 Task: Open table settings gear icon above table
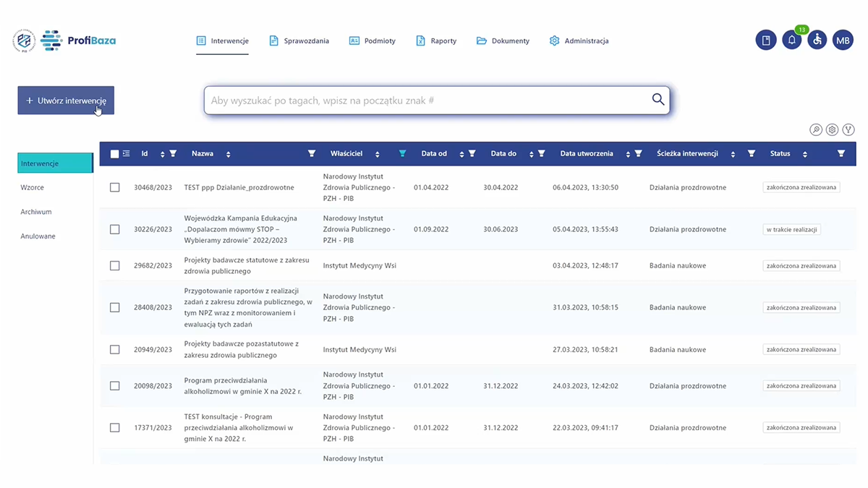832,130
